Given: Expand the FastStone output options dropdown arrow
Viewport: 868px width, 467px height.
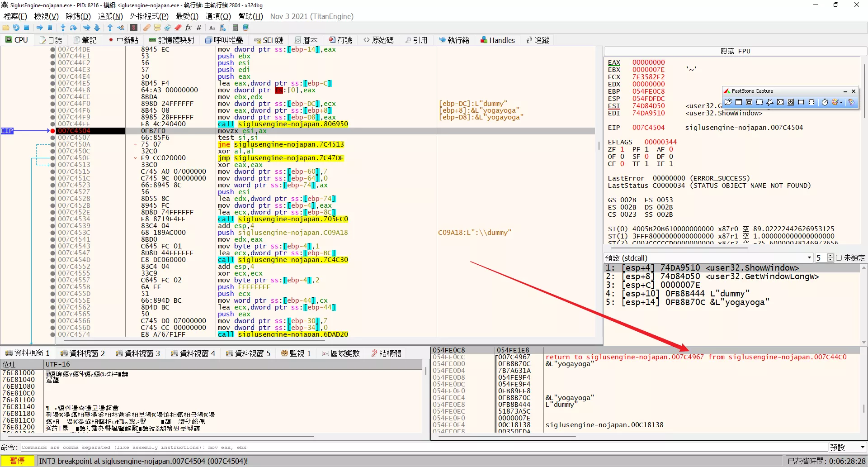Looking at the screenshot, I should [841, 102].
